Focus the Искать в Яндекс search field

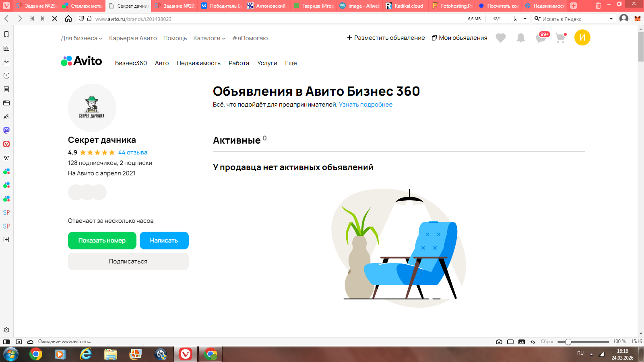click(x=574, y=19)
